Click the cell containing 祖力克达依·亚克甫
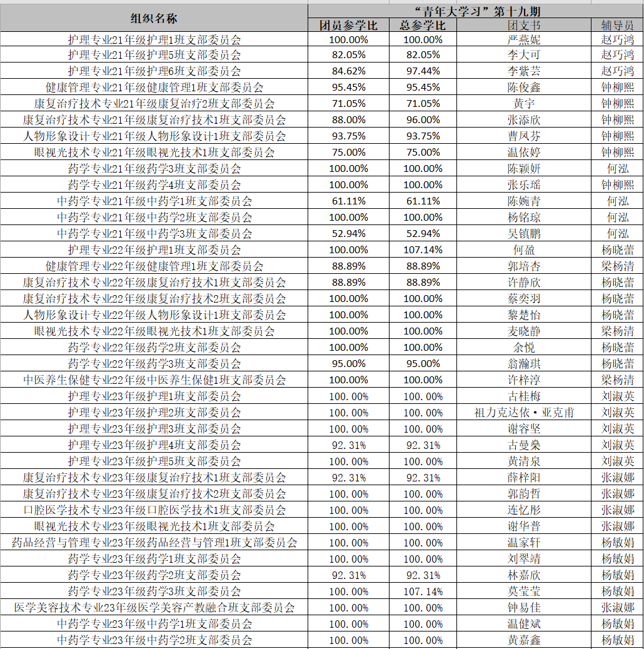 coord(523,413)
